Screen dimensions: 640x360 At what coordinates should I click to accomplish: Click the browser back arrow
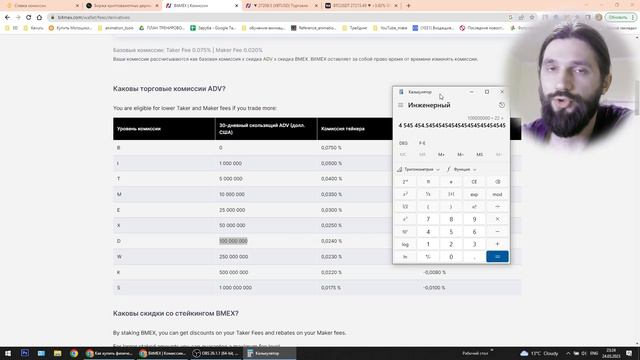7,18
